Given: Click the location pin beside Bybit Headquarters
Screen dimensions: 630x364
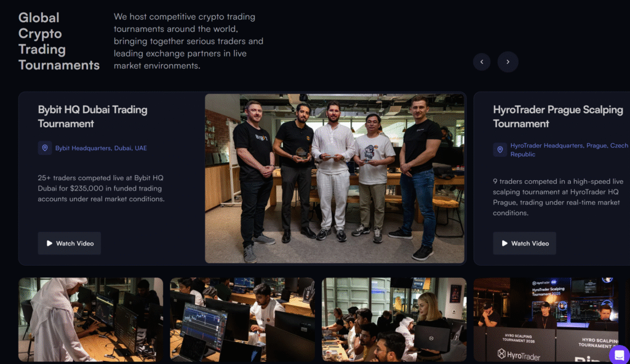Looking at the screenshot, I should (x=45, y=148).
